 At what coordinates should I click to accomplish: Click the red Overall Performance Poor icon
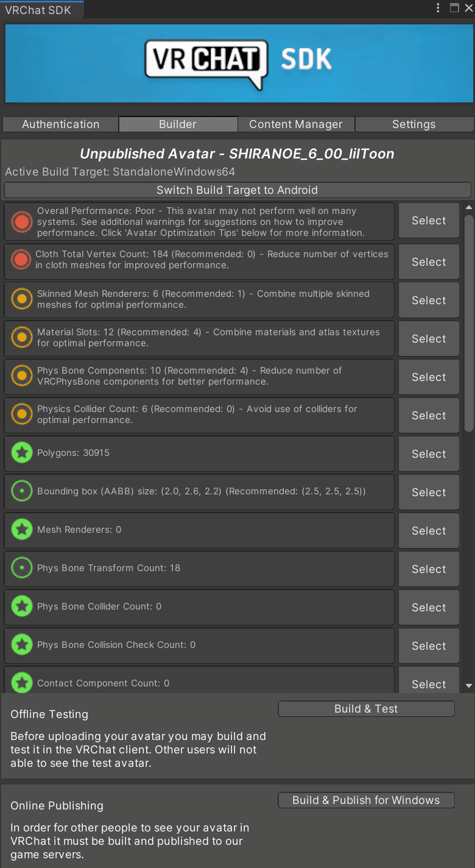tap(22, 221)
